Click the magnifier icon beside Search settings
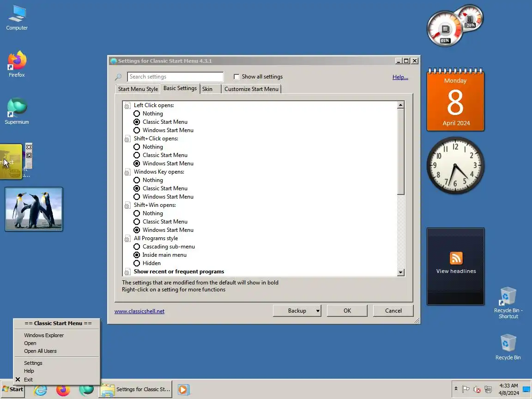The height and width of the screenshot is (399, 532). (118, 77)
